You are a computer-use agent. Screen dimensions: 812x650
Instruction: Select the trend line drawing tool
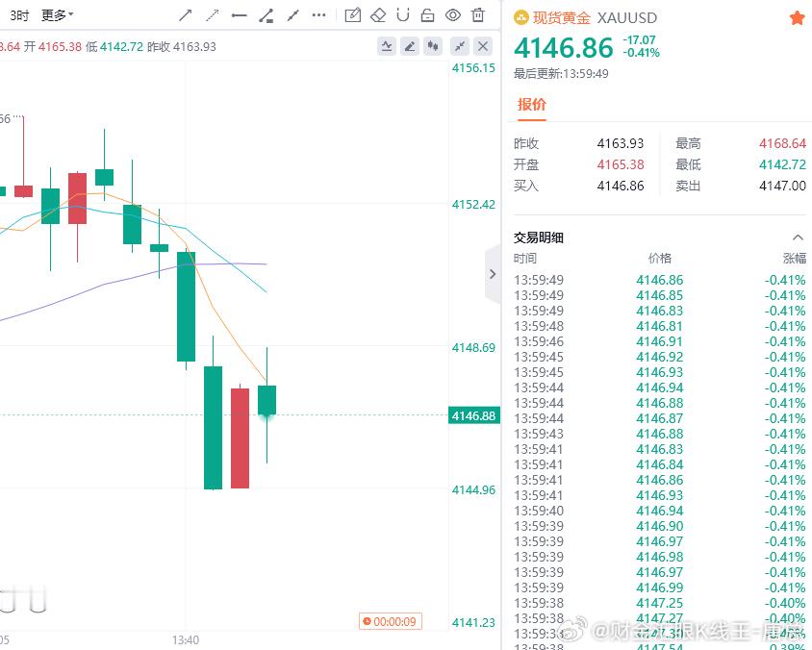coord(186,14)
